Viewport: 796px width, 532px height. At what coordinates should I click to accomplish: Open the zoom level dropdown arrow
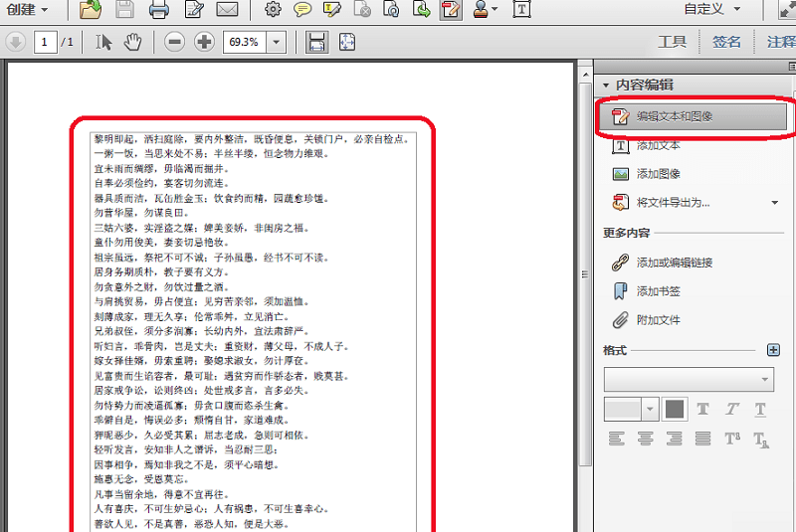(277, 42)
